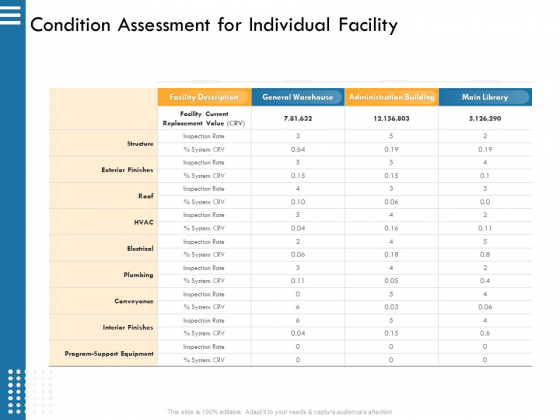This screenshot has height=420, width=560.
Task: Select Electrical 0.06 under General Warehouse
Action: [298, 255]
